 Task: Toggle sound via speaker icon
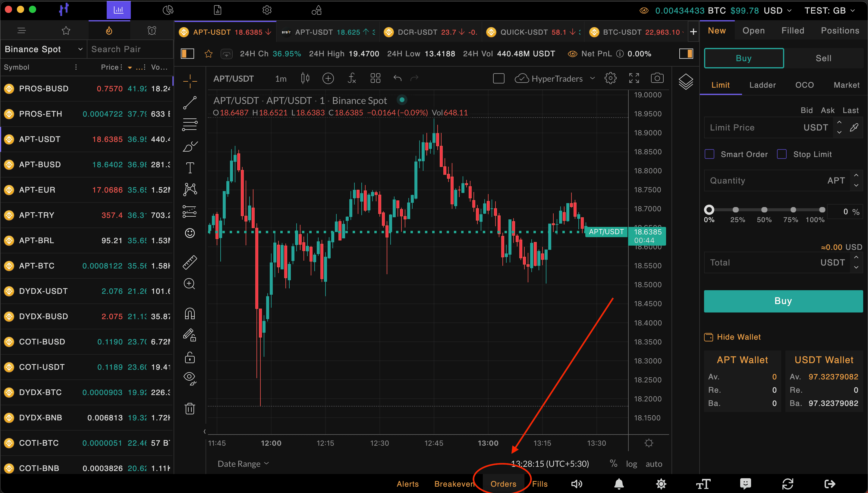point(577,484)
